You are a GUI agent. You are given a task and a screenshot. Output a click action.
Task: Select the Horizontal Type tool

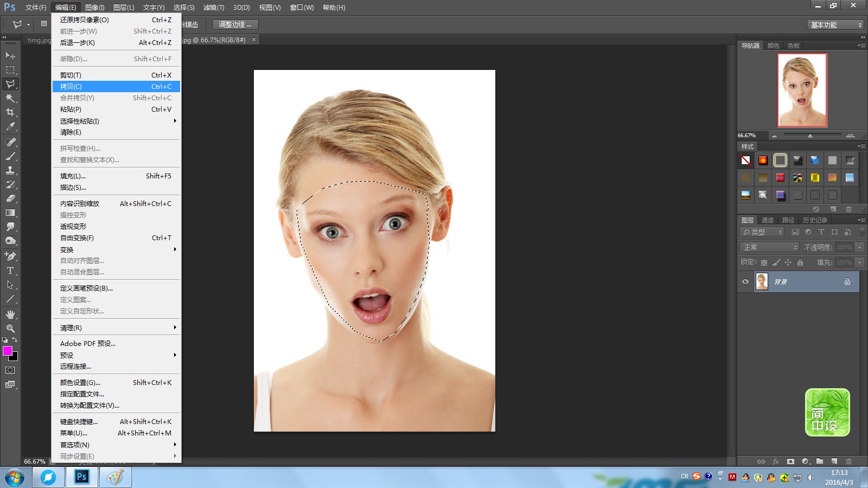[10, 270]
